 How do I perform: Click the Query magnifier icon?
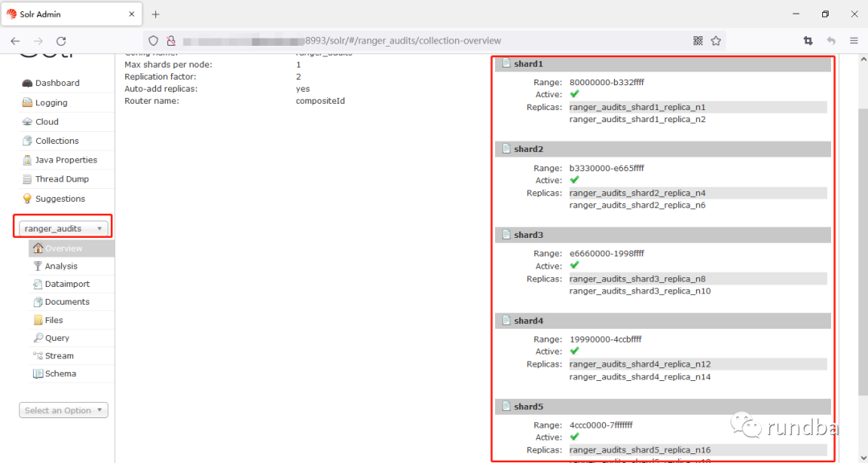[x=38, y=338]
